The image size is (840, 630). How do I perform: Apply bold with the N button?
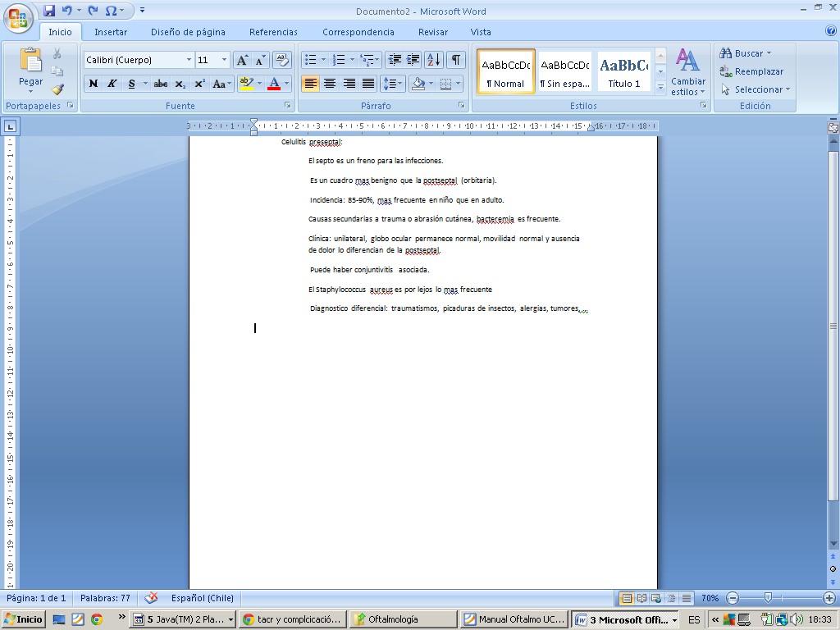pyautogui.click(x=94, y=84)
